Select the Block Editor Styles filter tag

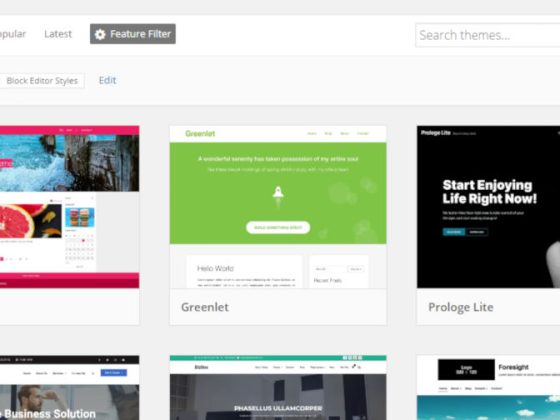(42, 81)
